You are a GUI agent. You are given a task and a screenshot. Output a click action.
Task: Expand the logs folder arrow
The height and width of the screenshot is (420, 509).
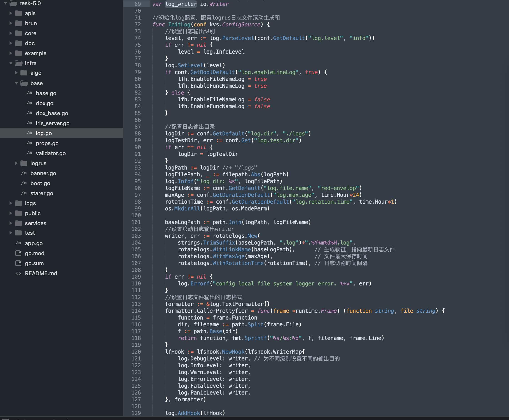[x=11, y=203]
